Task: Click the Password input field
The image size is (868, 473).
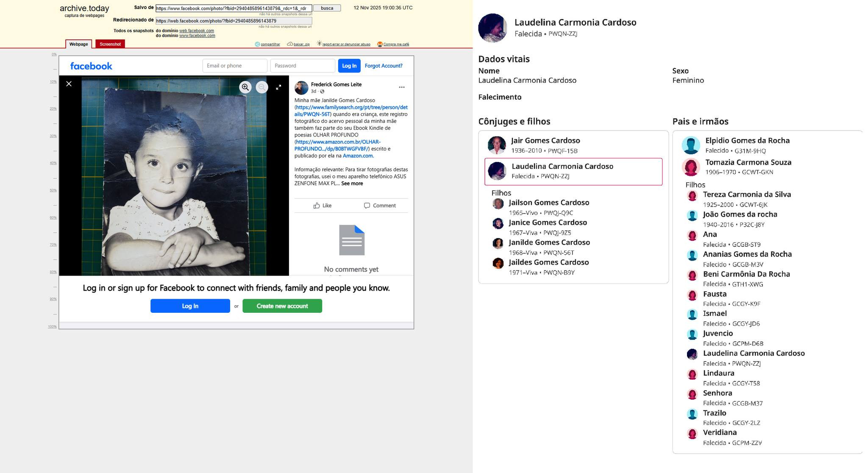Action: pos(302,66)
